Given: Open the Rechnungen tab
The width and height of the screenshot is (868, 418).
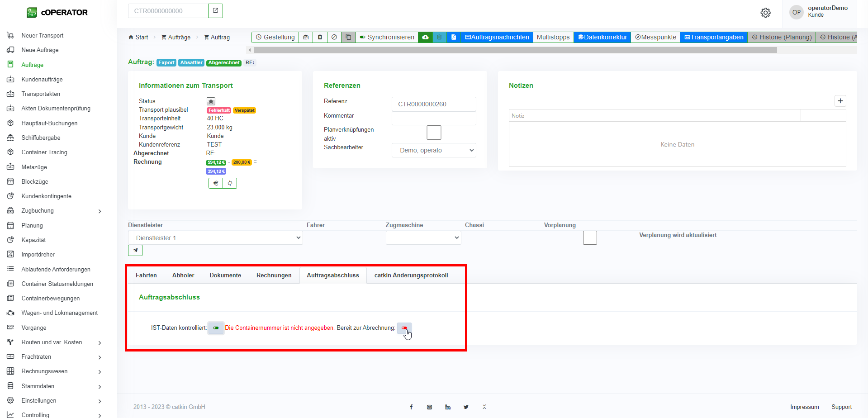Looking at the screenshot, I should point(274,275).
